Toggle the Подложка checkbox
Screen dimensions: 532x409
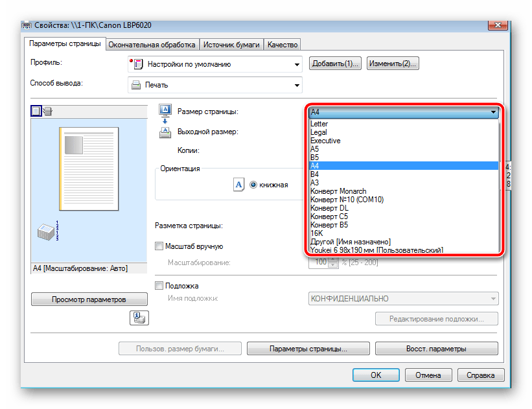159,286
